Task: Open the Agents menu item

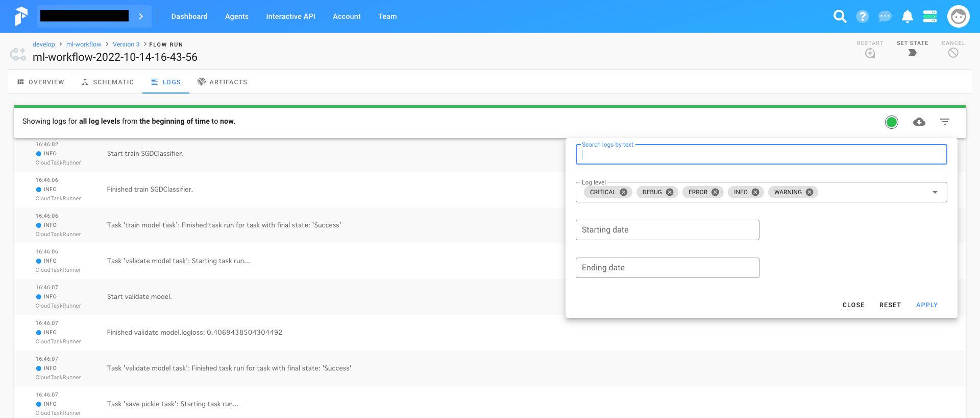Action: [x=237, y=16]
